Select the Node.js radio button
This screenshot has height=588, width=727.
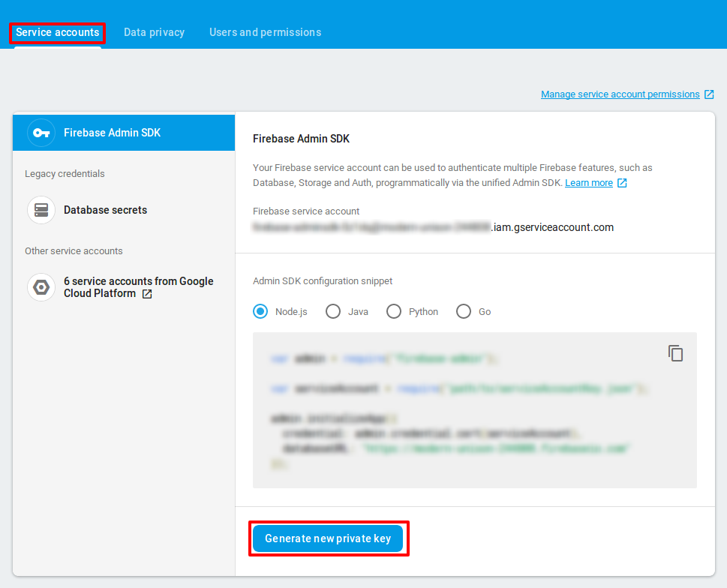260,311
